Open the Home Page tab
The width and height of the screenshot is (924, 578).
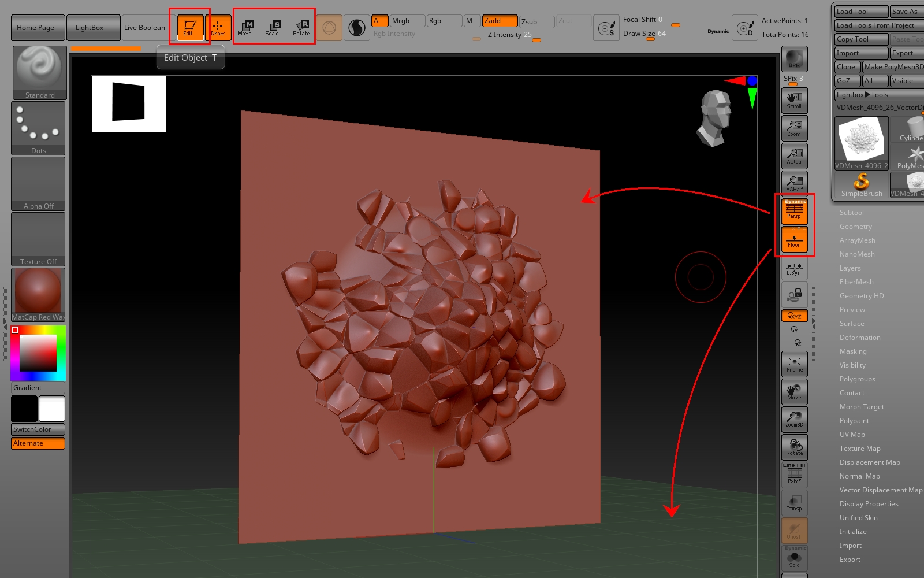pos(38,27)
